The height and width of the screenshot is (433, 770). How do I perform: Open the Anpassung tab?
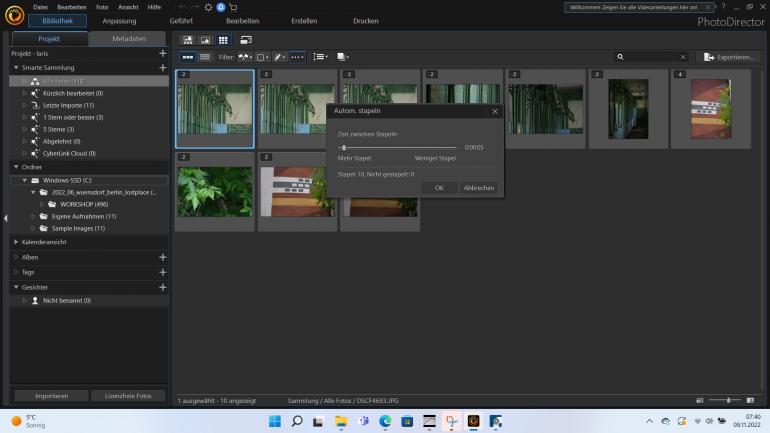point(119,21)
